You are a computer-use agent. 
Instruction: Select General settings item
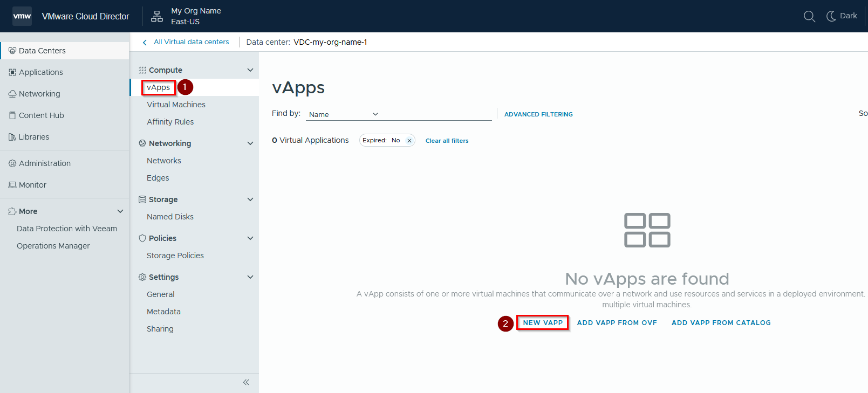[x=161, y=294]
